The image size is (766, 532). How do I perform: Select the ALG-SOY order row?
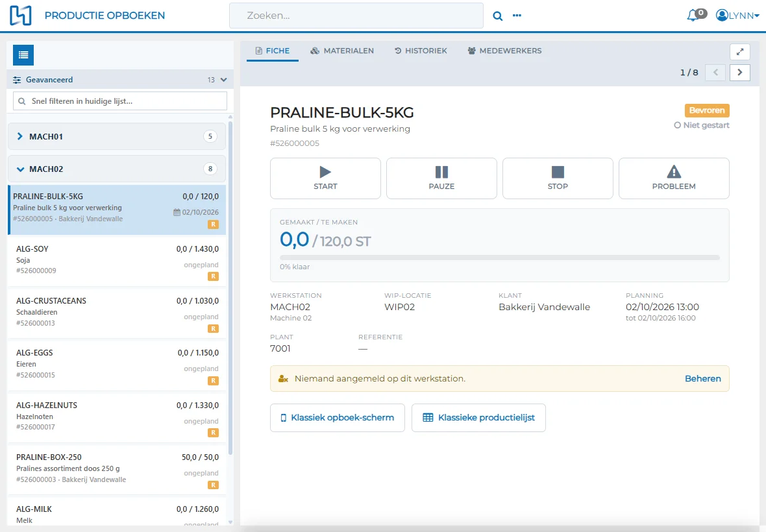point(117,261)
